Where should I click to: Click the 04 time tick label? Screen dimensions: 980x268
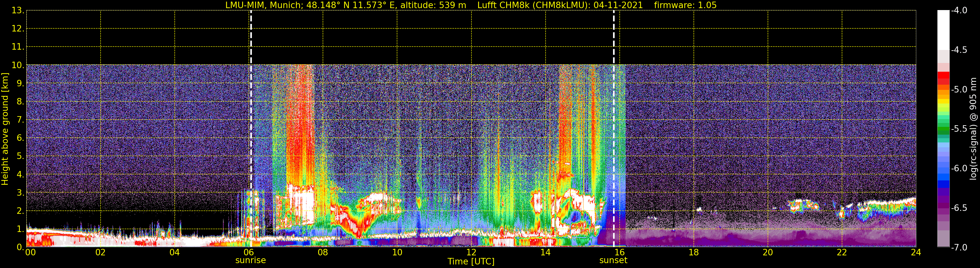pyautogui.click(x=175, y=252)
